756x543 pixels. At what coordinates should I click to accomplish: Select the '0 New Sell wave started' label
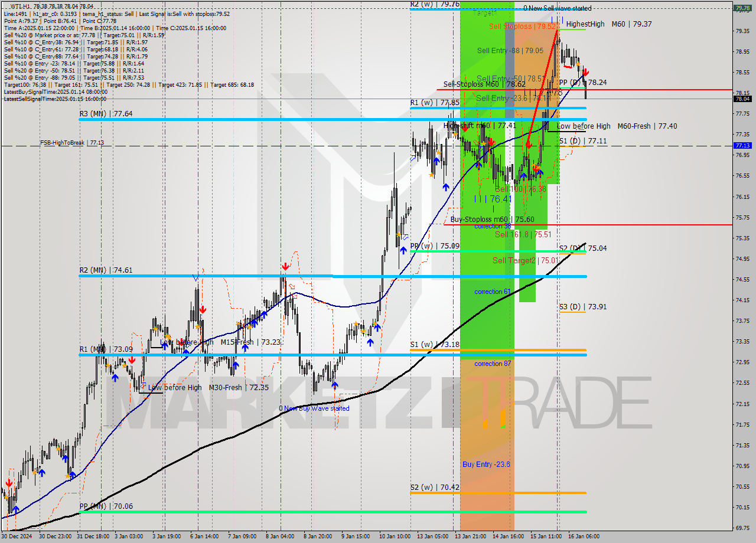(557, 8)
